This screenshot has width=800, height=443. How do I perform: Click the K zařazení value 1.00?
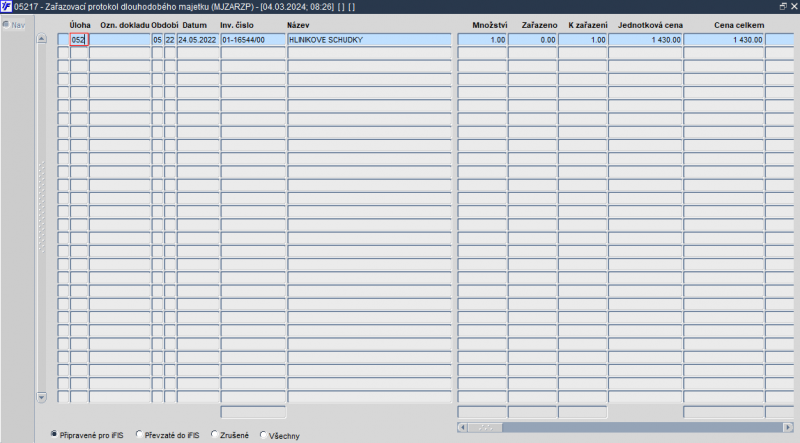(x=583, y=40)
